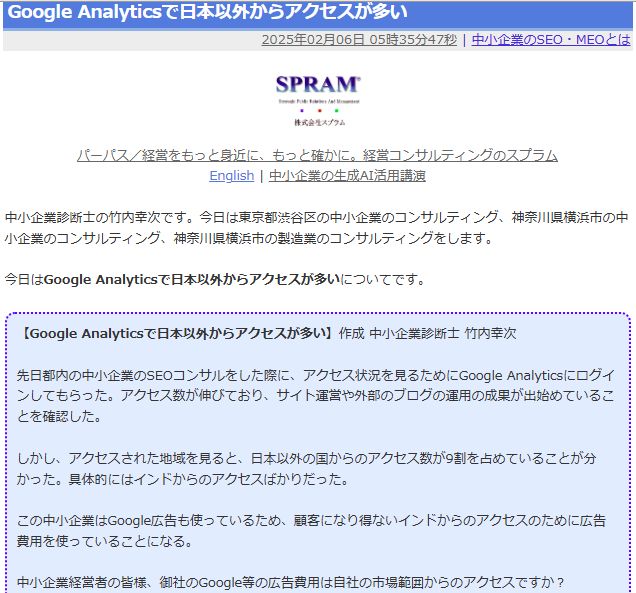Open the 中小企業のSEO・MEOとは category link
Screen dimensions: 636x593
[551, 40]
